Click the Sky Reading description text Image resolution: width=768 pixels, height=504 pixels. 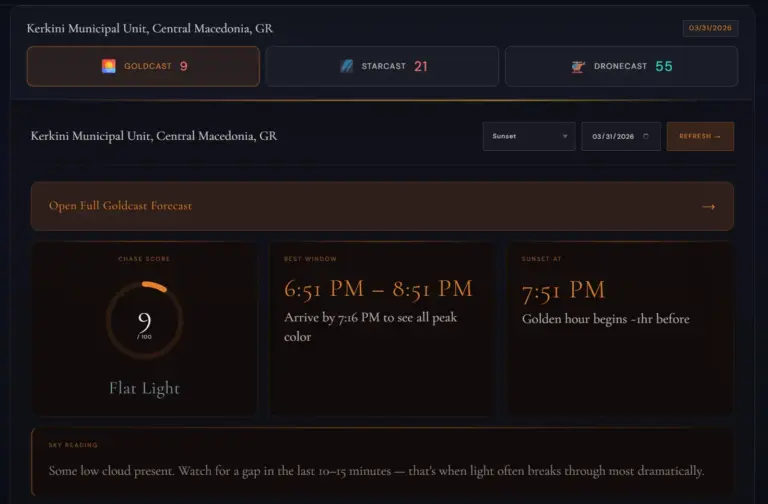pyautogui.click(x=376, y=471)
